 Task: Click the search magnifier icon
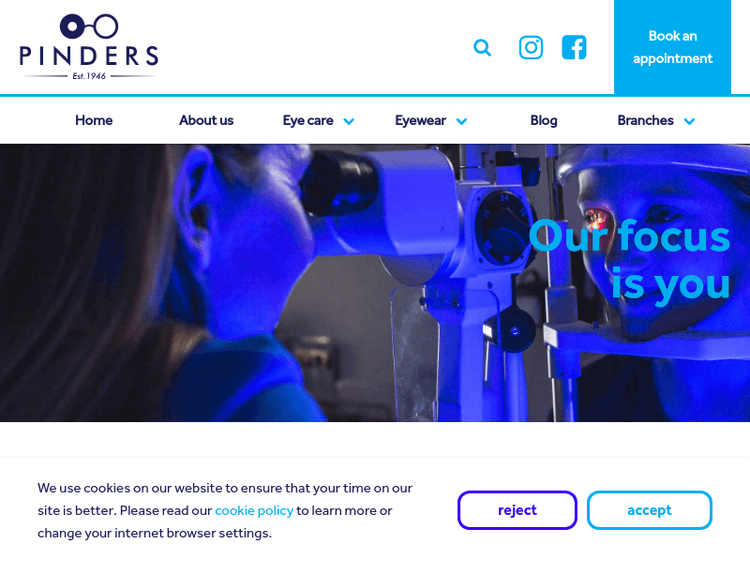(x=482, y=47)
